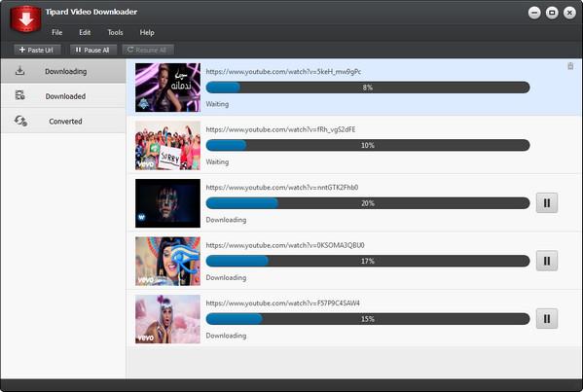Pause the 0KSOMA3QBU0 download
Image resolution: width=583 pixels, height=392 pixels.
point(547,261)
